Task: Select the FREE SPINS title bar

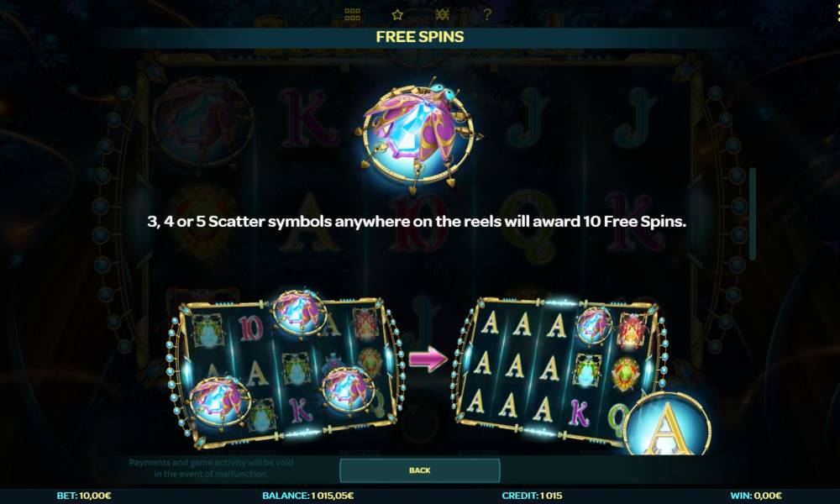Action: pyautogui.click(x=420, y=37)
